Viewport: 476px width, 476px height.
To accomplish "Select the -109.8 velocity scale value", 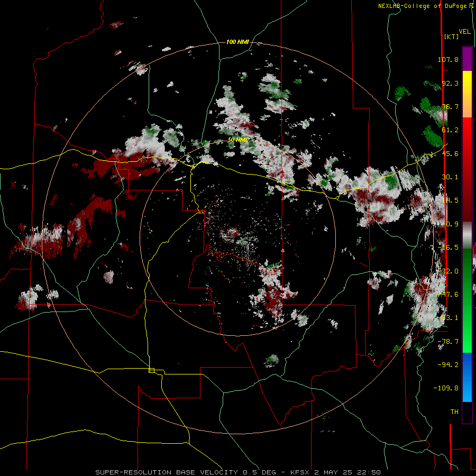I will point(446,388).
